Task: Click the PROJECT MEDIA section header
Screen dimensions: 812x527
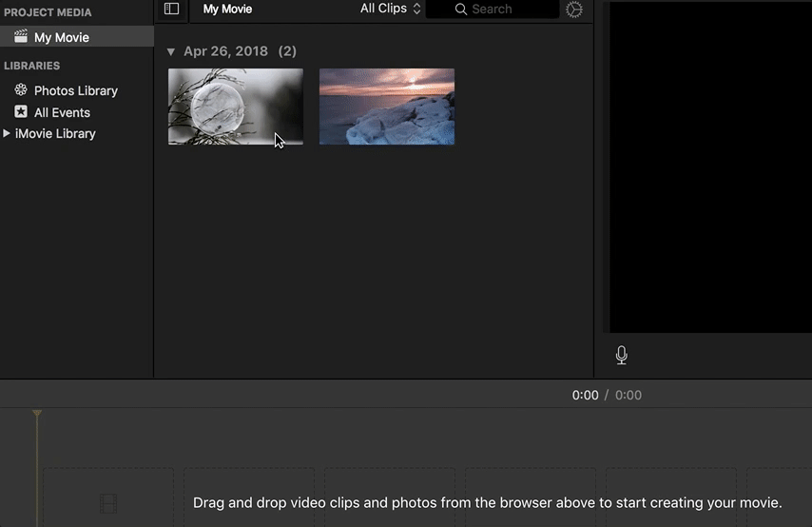Action: tap(48, 12)
